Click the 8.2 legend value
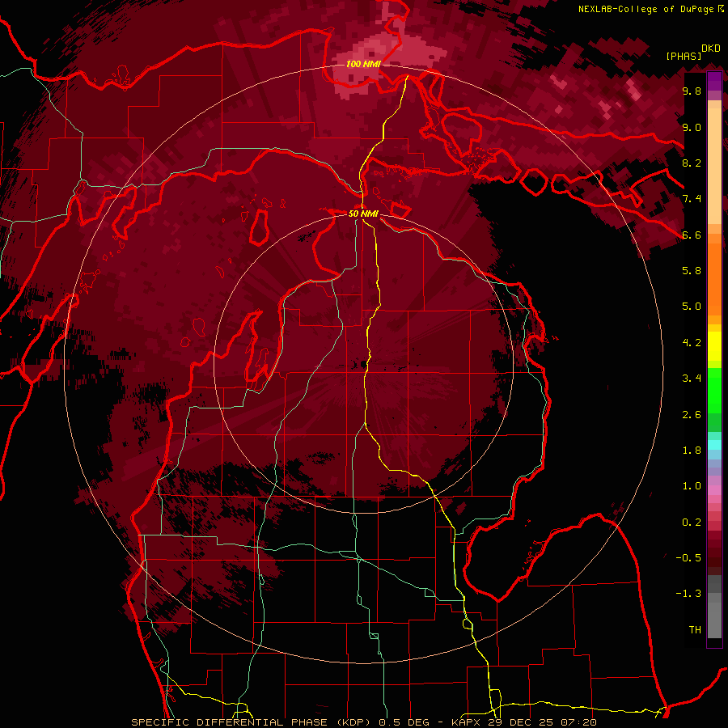Viewport: 728px width, 728px height. 692,163
